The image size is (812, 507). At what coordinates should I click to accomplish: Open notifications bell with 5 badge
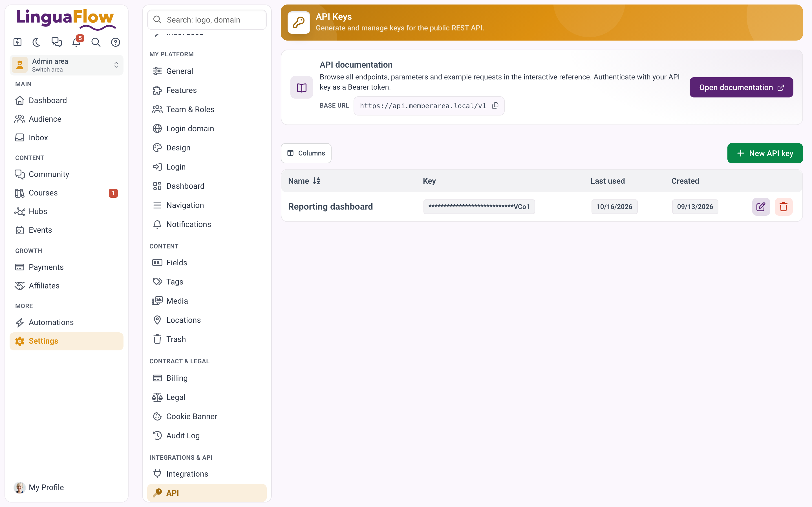click(x=76, y=42)
